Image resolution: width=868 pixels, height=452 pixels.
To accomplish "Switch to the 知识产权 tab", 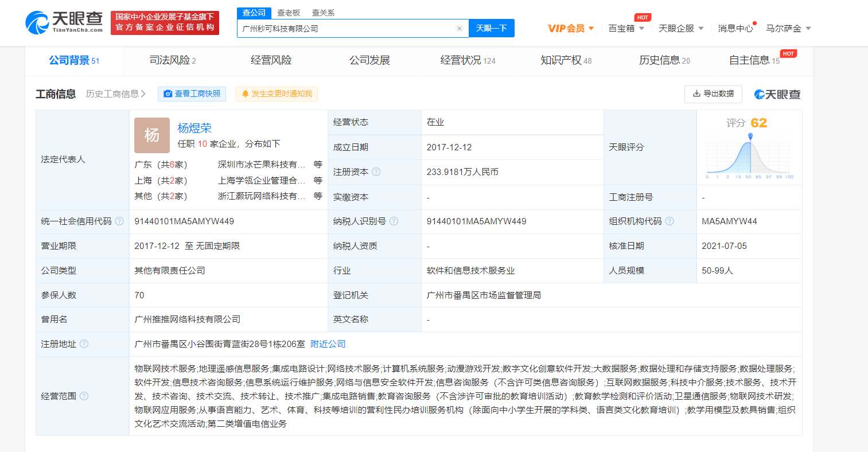I will click(x=566, y=60).
